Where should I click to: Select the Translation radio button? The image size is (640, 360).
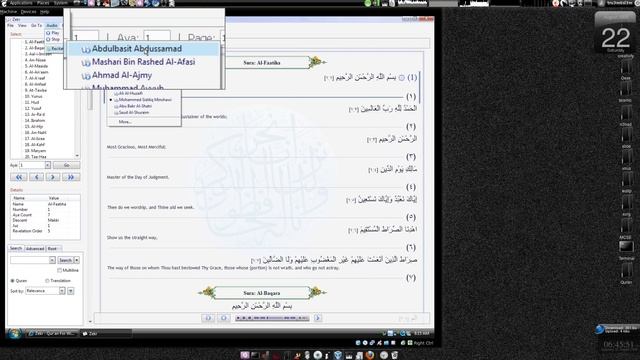tap(47, 281)
